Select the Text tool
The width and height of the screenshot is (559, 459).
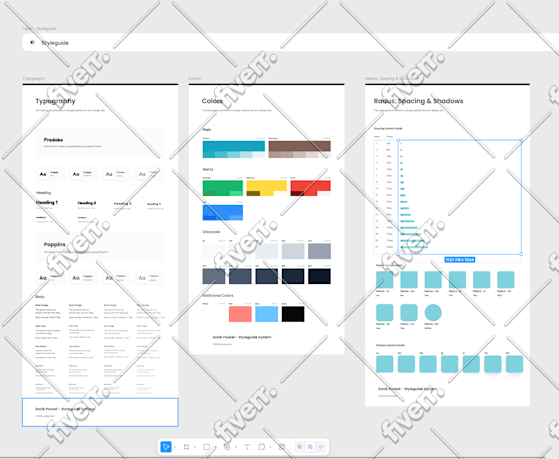click(247, 447)
